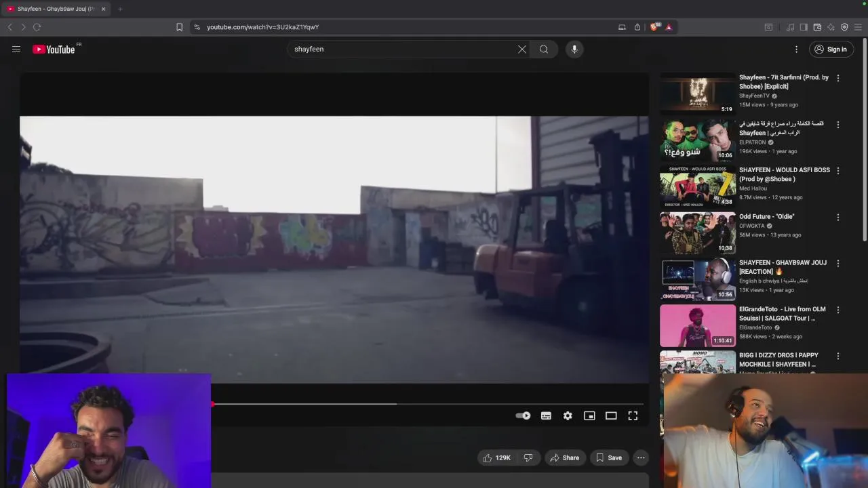Reload the YouTube page

(37, 27)
